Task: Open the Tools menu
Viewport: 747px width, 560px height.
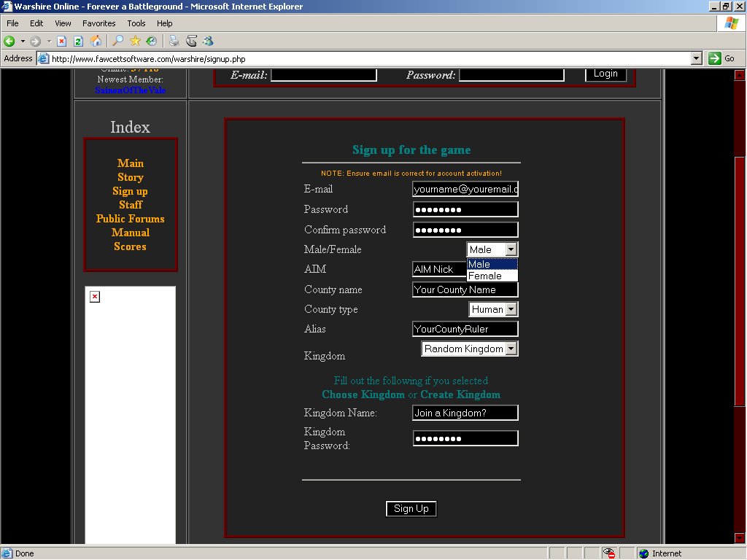Action: pos(136,23)
